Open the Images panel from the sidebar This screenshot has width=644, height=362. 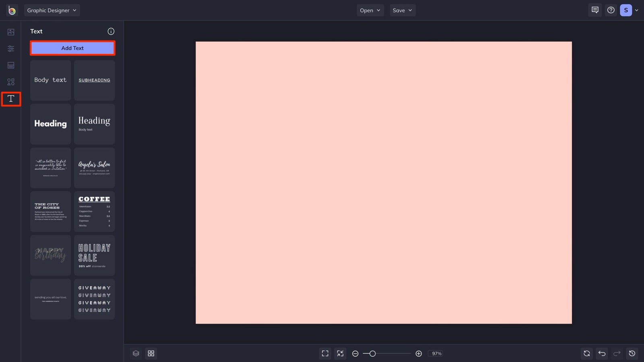pos(10,32)
